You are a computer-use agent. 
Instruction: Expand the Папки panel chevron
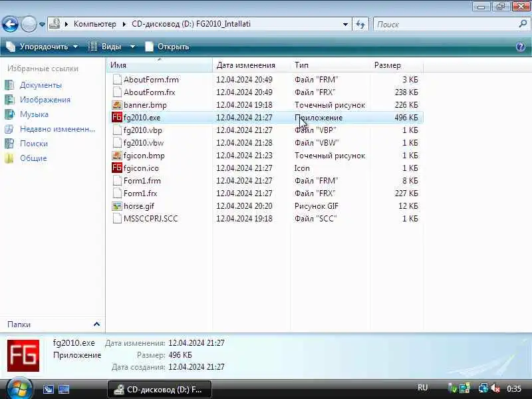pos(96,325)
